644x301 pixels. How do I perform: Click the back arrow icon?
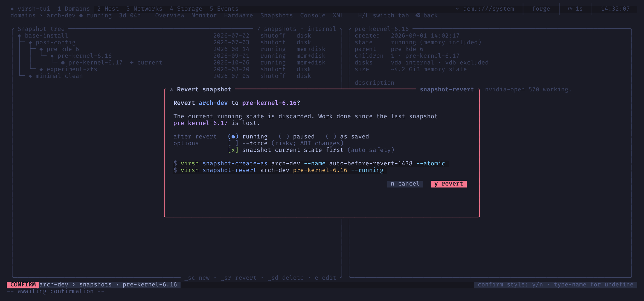pyautogui.click(x=418, y=15)
